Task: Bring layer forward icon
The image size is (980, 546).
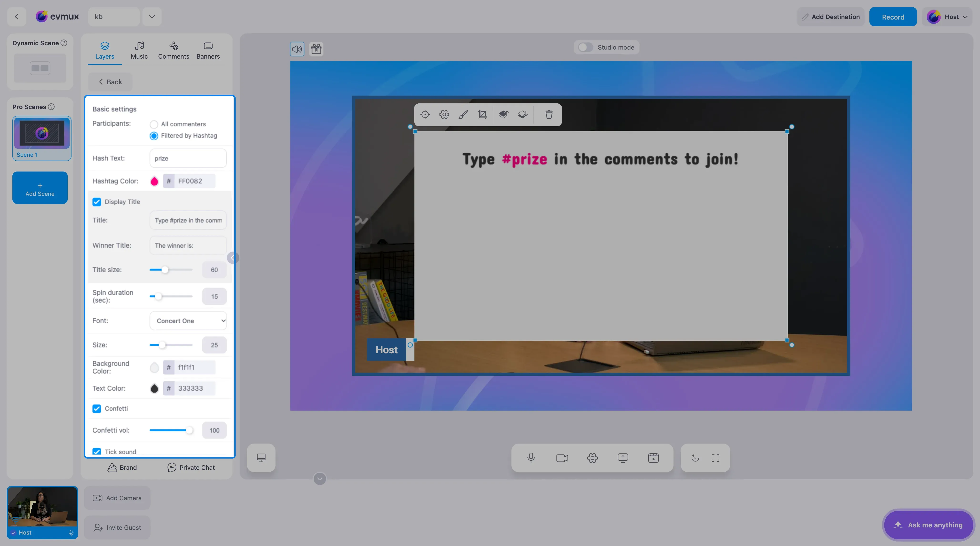Action: pyautogui.click(x=504, y=114)
